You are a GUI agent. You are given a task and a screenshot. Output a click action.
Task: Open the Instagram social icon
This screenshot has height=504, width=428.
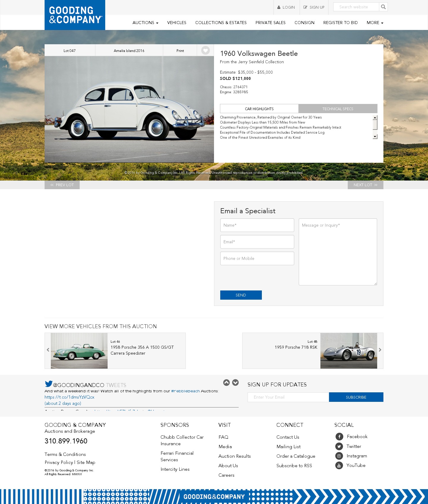(x=339, y=456)
